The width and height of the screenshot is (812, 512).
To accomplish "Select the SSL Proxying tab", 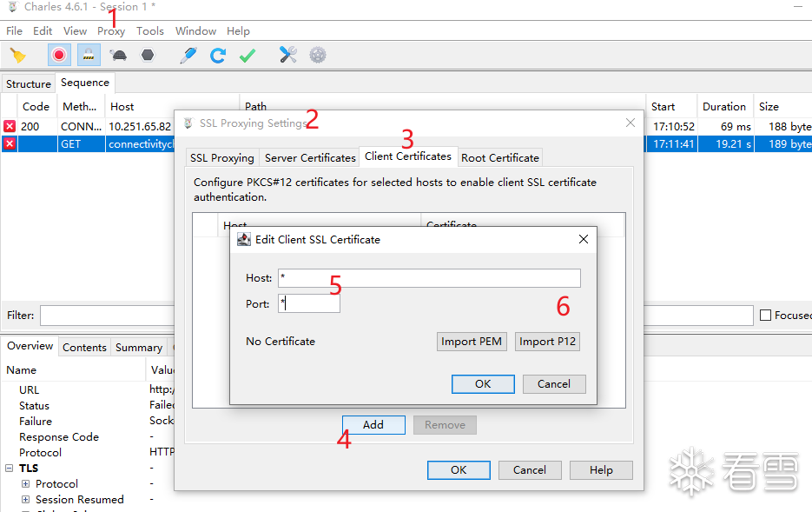I will point(222,158).
